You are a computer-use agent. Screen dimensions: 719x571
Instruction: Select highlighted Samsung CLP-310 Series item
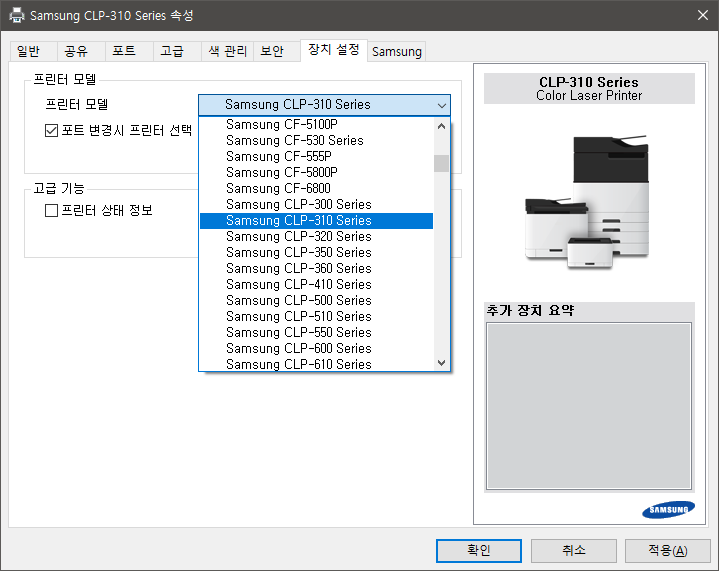[x=316, y=221]
